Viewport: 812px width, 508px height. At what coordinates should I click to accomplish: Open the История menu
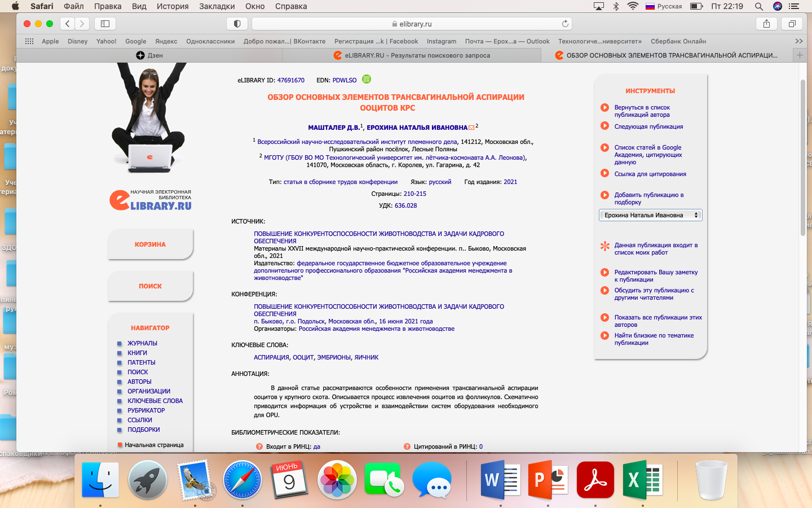(173, 6)
